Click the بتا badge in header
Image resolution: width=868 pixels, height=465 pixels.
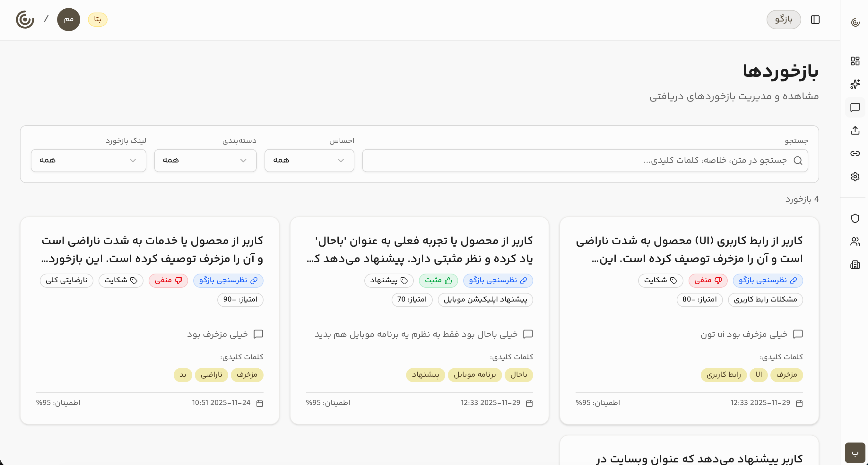pos(98,20)
